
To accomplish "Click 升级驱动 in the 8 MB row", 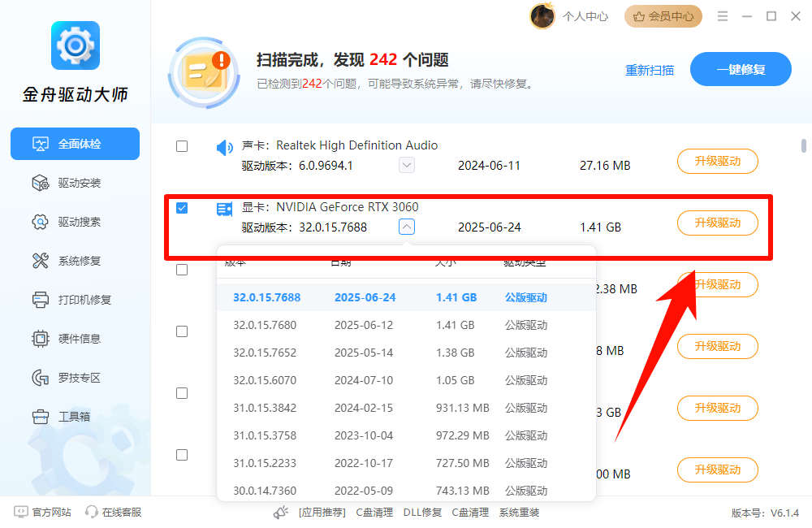I will [718, 346].
